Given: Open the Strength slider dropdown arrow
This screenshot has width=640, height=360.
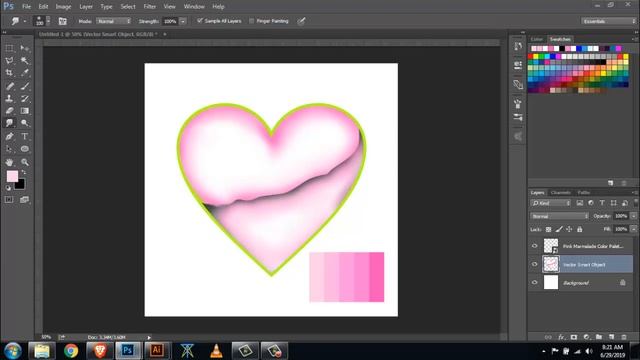Looking at the screenshot, I should [183, 21].
